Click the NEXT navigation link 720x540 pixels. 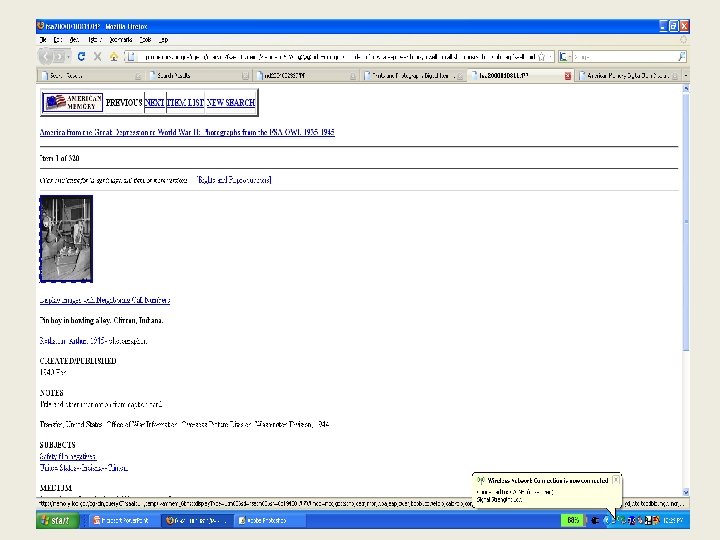(155, 102)
